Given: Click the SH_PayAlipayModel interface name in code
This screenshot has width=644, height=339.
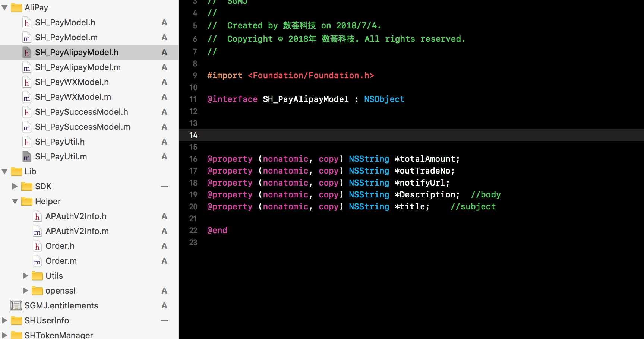Looking at the screenshot, I should pos(306,99).
